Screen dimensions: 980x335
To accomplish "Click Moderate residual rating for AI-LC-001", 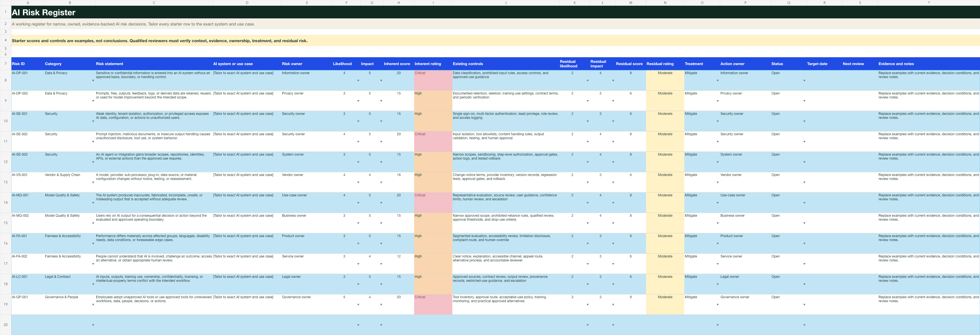I will pos(665,284).
